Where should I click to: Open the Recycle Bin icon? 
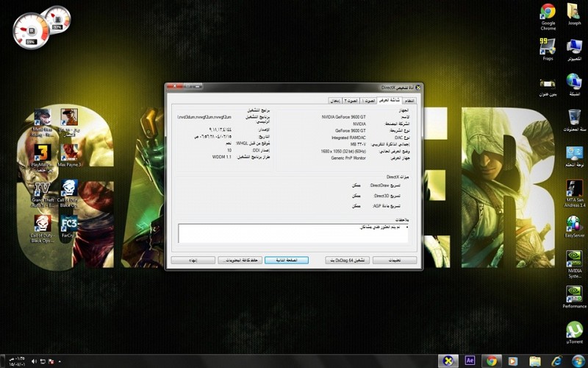pos(574,120)
